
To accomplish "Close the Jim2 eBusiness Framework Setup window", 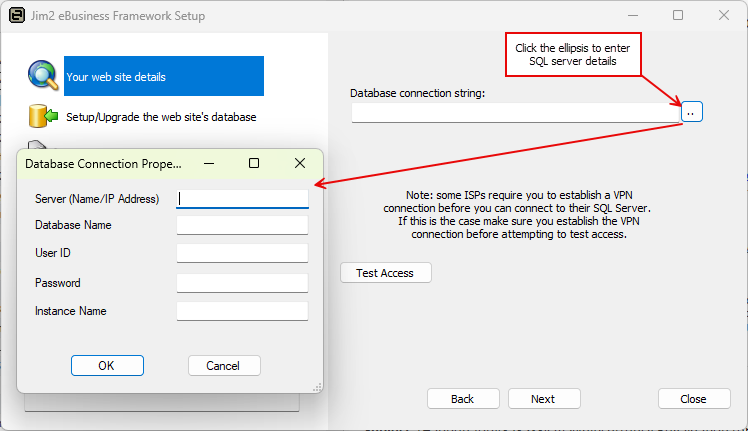I will [724, 16].
